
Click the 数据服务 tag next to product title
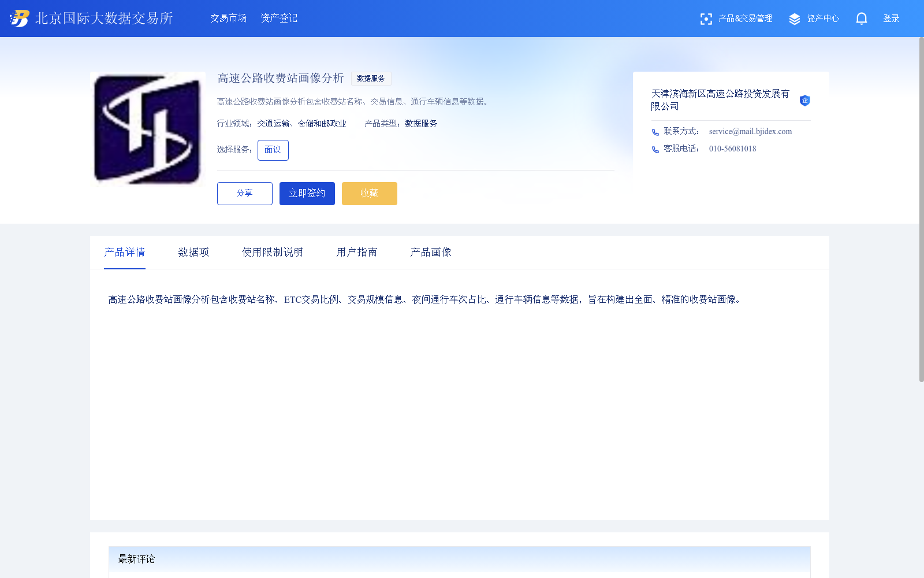[371, 78]
